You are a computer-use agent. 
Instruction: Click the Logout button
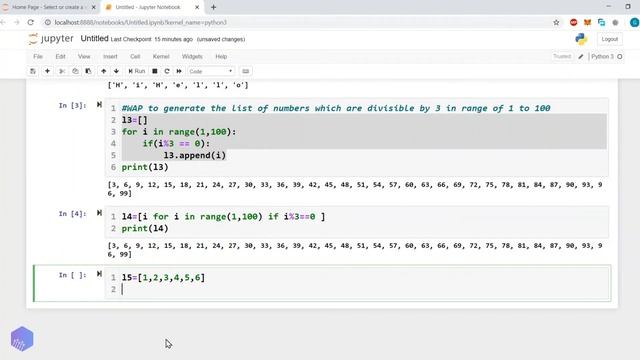610,39
